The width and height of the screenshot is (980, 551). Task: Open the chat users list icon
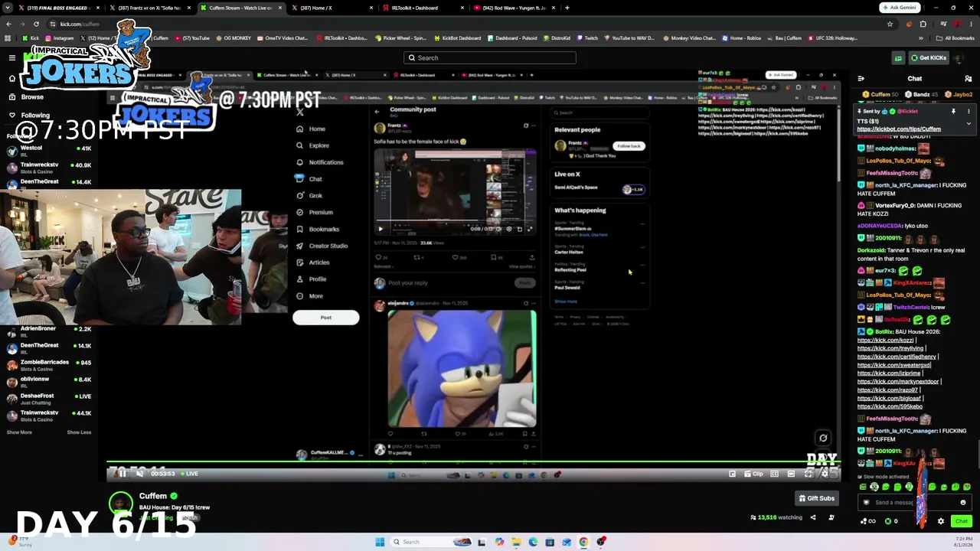click(969, 78)
